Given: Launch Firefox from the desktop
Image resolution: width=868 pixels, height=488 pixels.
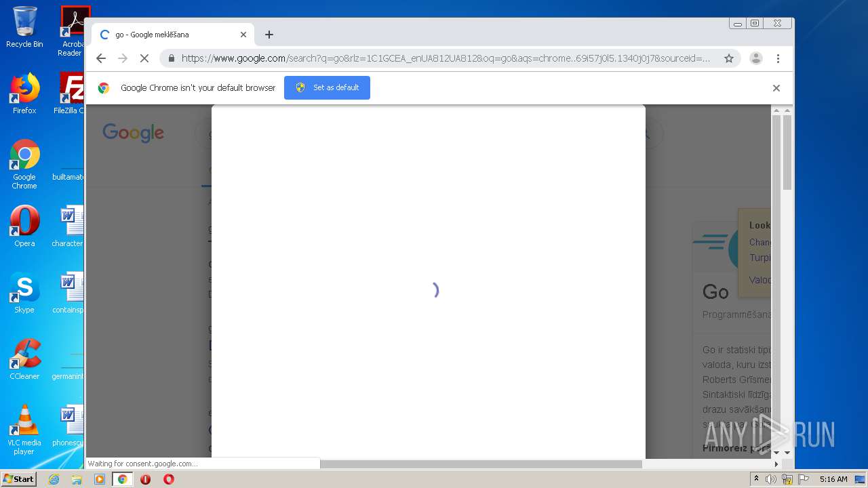Looking at the screenshot, I should [x=24, y=94].
